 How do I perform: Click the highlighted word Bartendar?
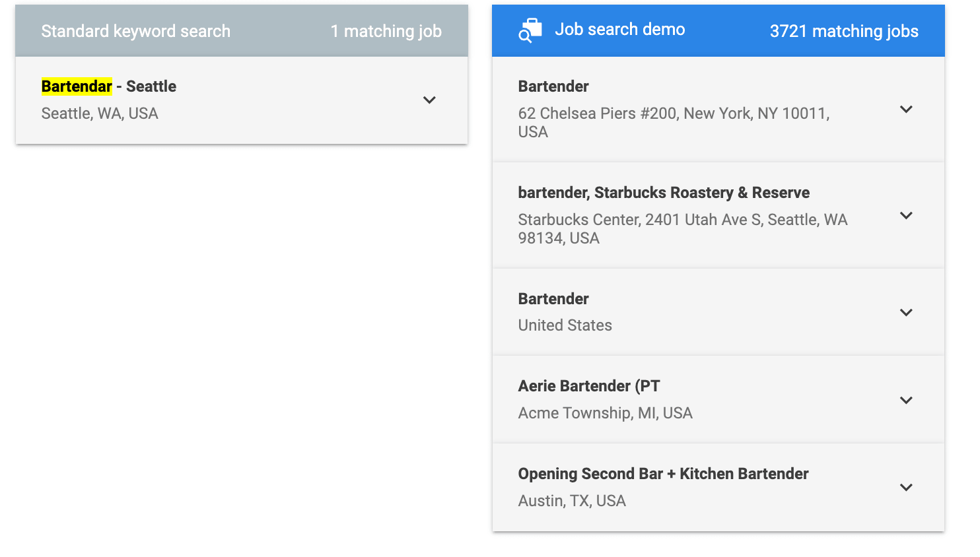[x=77, y=86]
